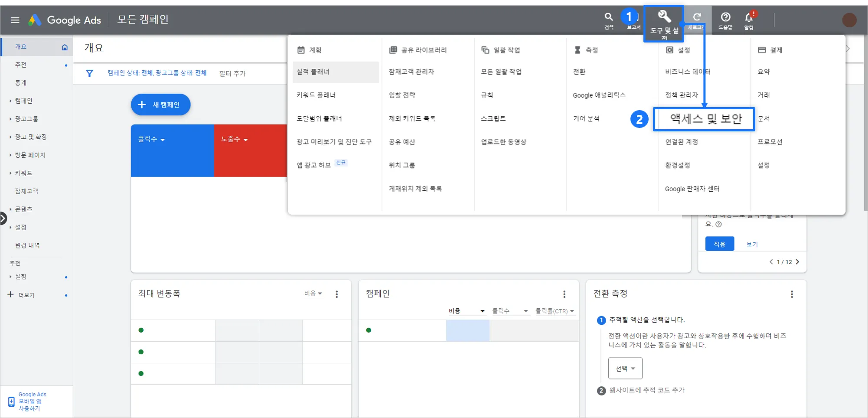Open the account profile avatar
Viewport: 868px width, 418px height.
click(849, 20)
